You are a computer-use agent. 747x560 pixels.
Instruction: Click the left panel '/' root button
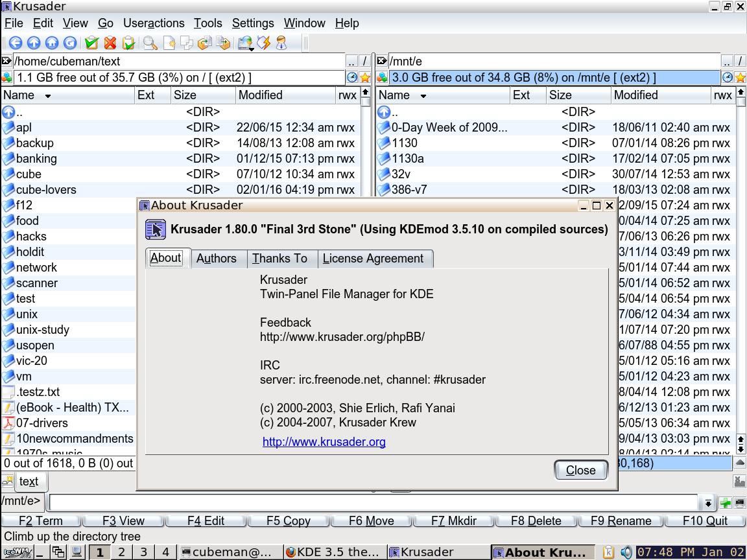(365, 61)
